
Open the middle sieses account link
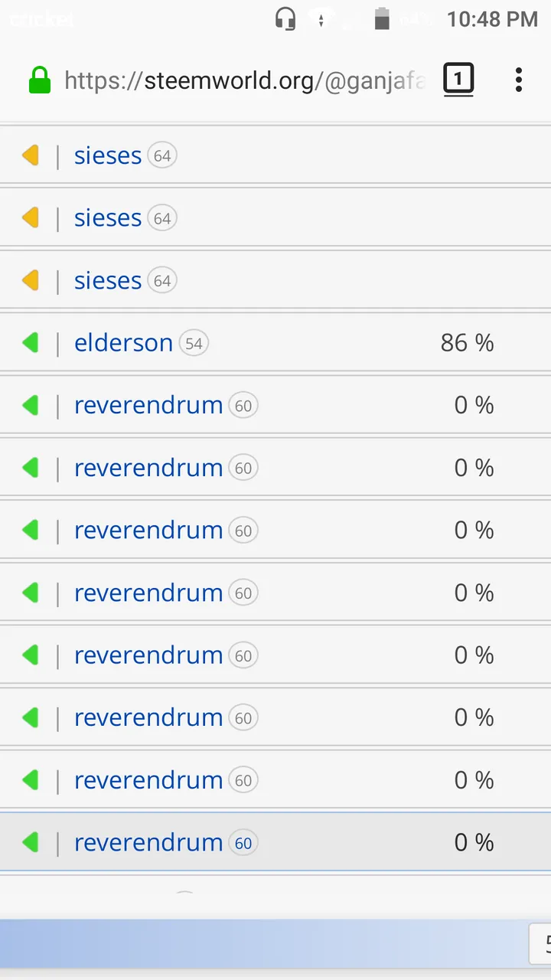(x=108, y=218)
